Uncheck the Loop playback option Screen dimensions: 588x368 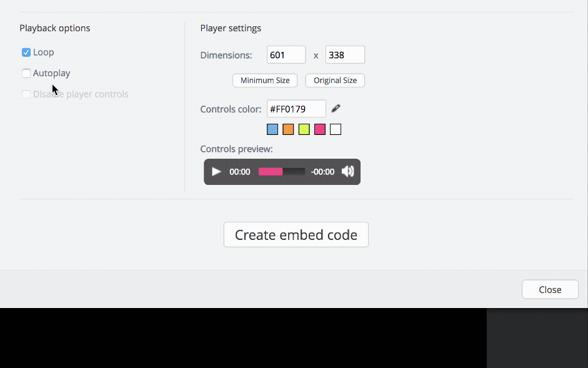pyautogui.click(x=26, y=52)
